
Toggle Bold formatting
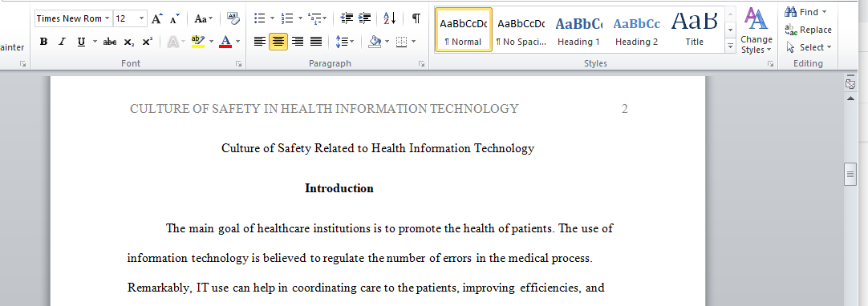pyautogui.click(x=44, y=42)
